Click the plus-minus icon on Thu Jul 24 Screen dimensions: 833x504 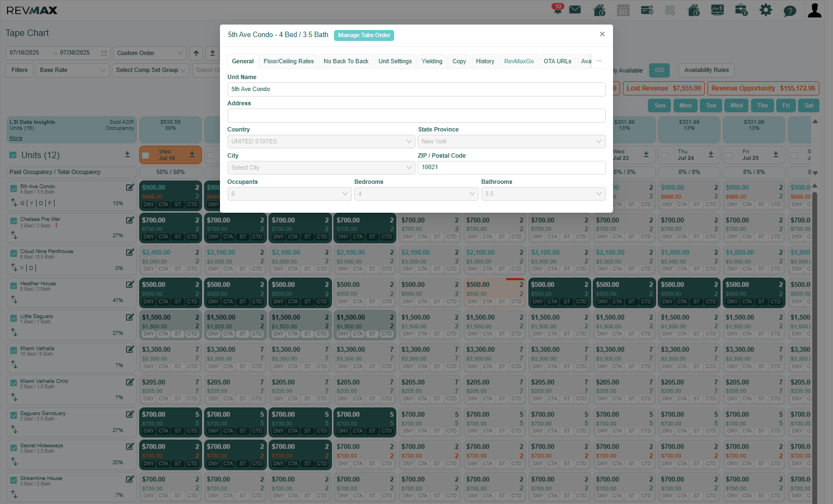711,154
